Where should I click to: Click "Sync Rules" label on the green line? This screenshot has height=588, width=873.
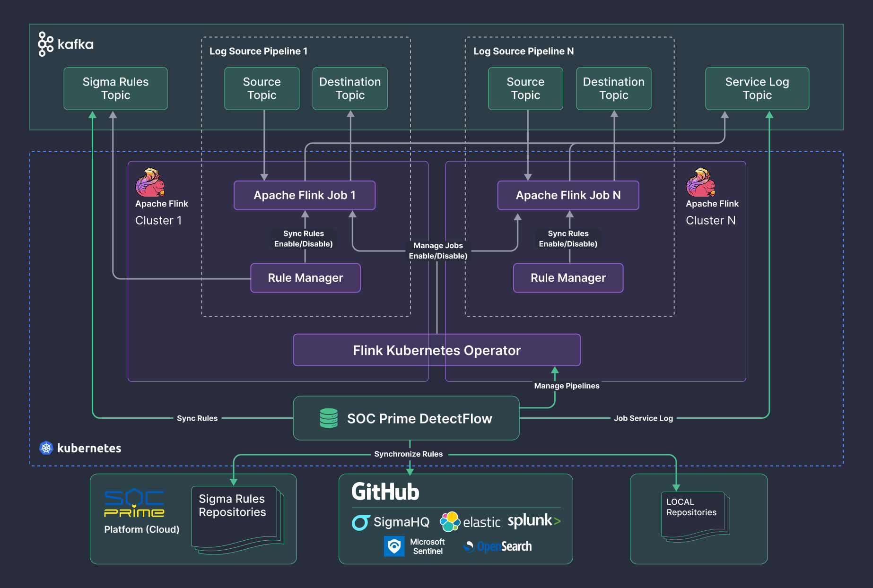(x=197, y=418)
